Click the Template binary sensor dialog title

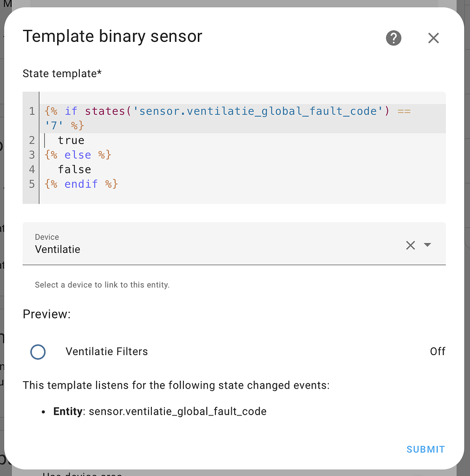click(113, 36)
